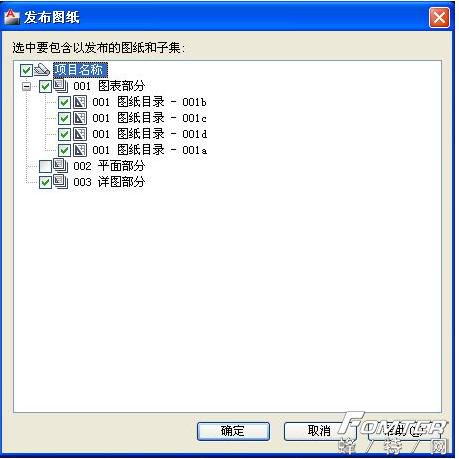Viewport: 459px width, 459px height.
Task: Click the sheet icon for 图纸目录 - 001b
Action: [x=80, y=102]
